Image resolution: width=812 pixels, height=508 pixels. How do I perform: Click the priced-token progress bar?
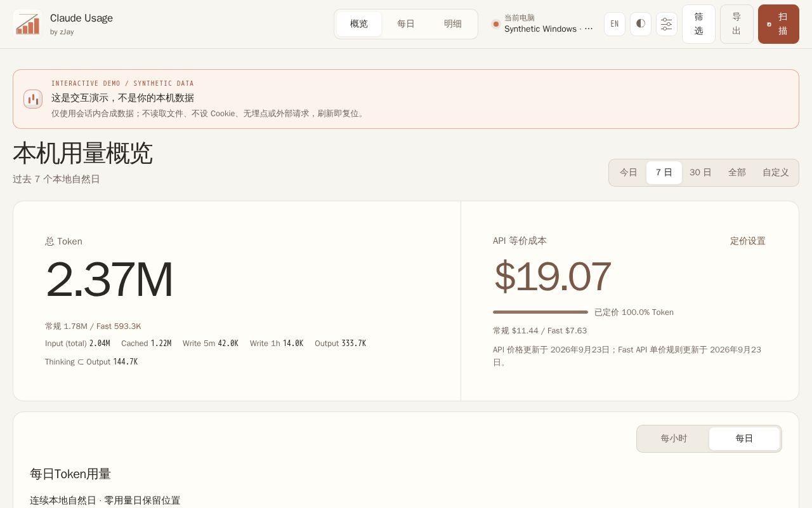point(540,312)
